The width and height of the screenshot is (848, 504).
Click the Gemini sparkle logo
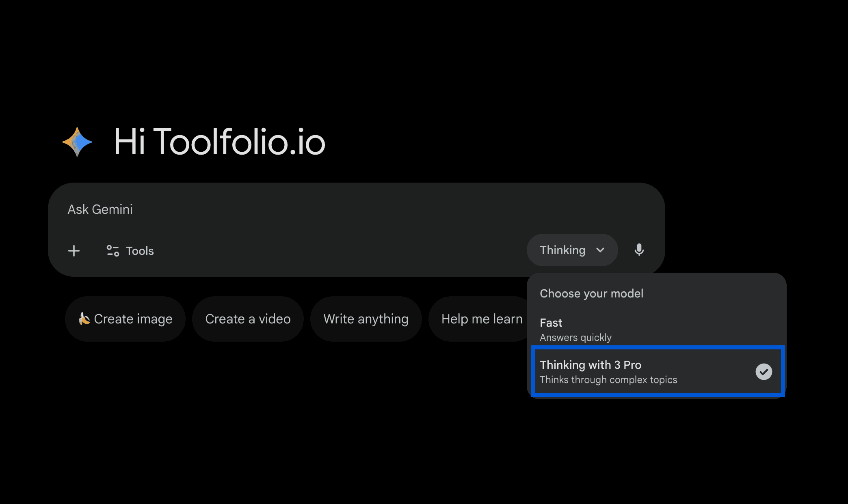tap(77, 142)
